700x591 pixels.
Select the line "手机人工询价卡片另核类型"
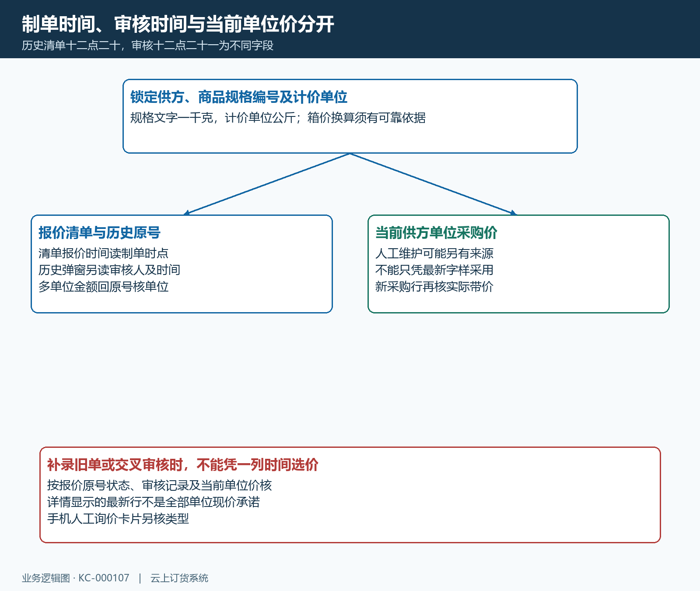[118, 519]
